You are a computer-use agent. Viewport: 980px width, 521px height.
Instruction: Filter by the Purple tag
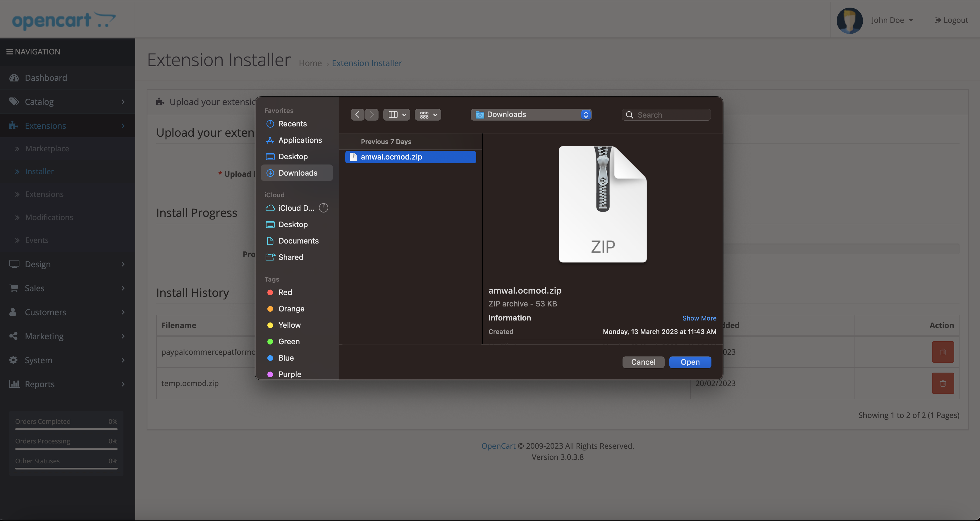[297, 374]
